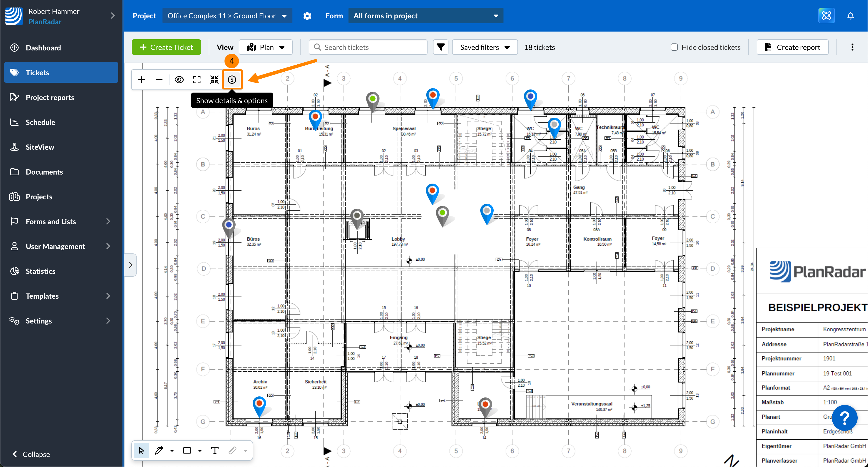Viewport: 868px width, 467px height.
Task: Open the All forms in project dropdown
Action: pyautogui.click(x=425, y=16)
